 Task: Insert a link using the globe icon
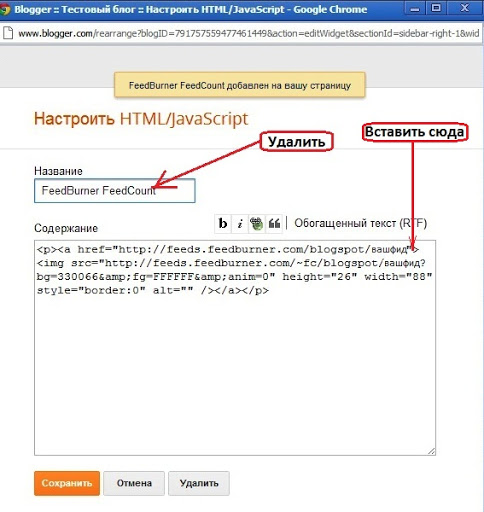tap(257, 223)
